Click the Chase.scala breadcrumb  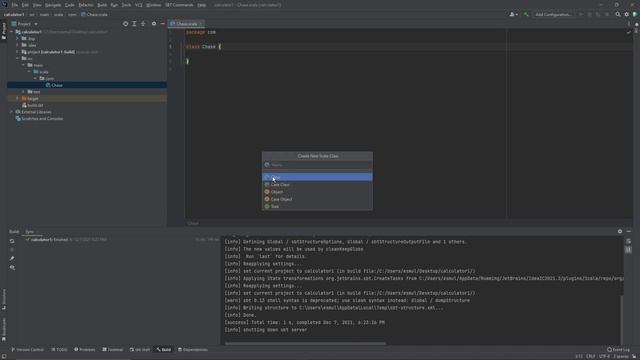(94, 14)
